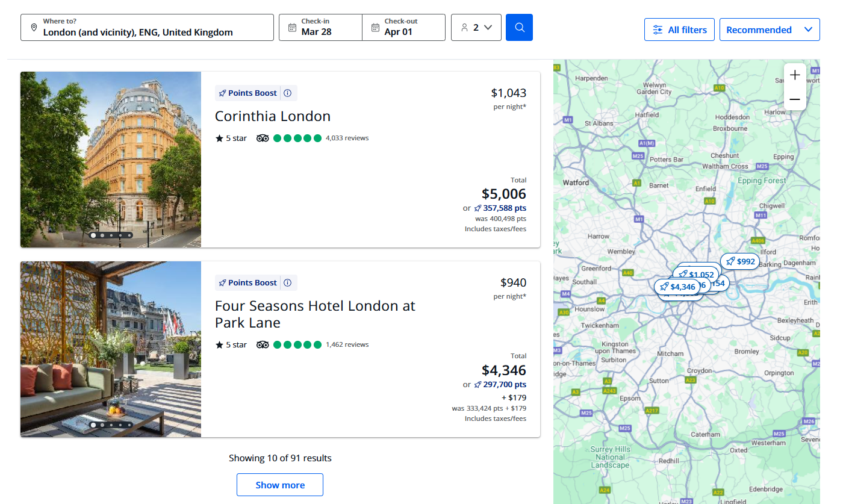Viewport: 846px width, 504px height.
Task: Select second carousel dot on Corinthia photo
Action: [102, 235]
